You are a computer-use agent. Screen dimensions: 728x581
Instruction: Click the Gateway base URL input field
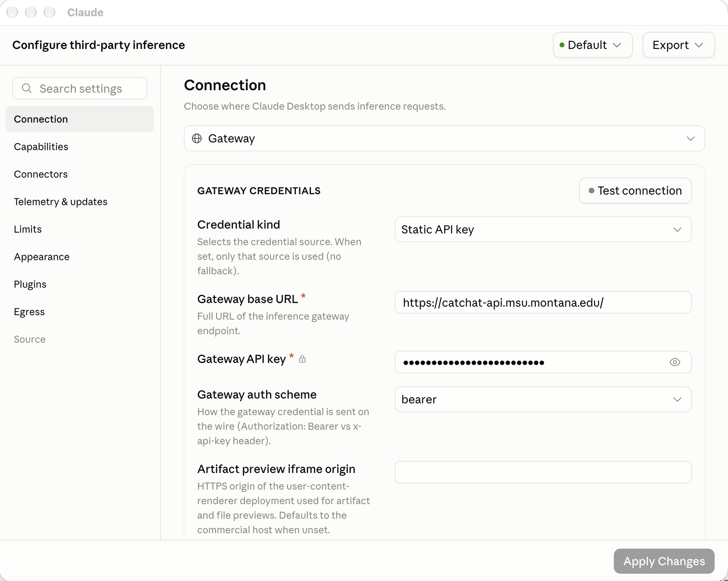point(543,302)
